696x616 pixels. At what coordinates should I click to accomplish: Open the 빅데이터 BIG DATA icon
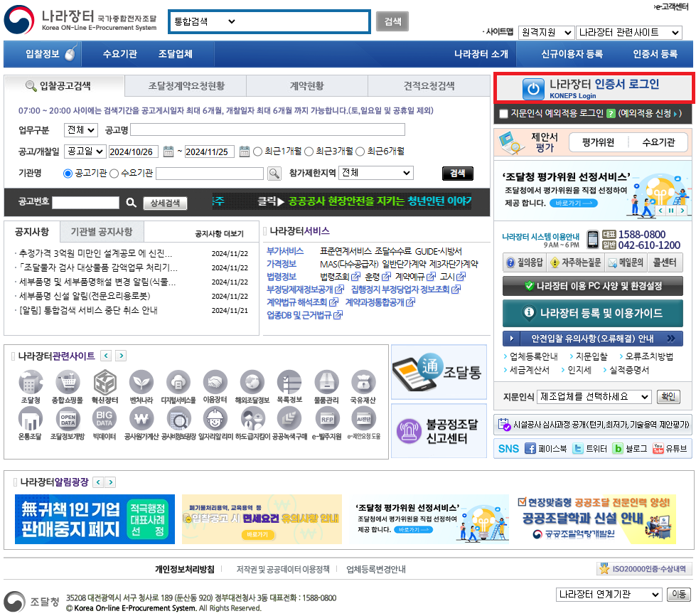point(105,419)
